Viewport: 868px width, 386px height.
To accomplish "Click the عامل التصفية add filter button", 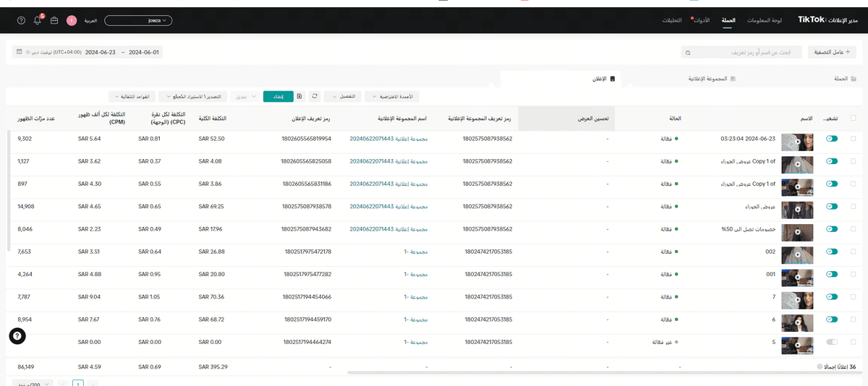I will click(x=834, y=53).
